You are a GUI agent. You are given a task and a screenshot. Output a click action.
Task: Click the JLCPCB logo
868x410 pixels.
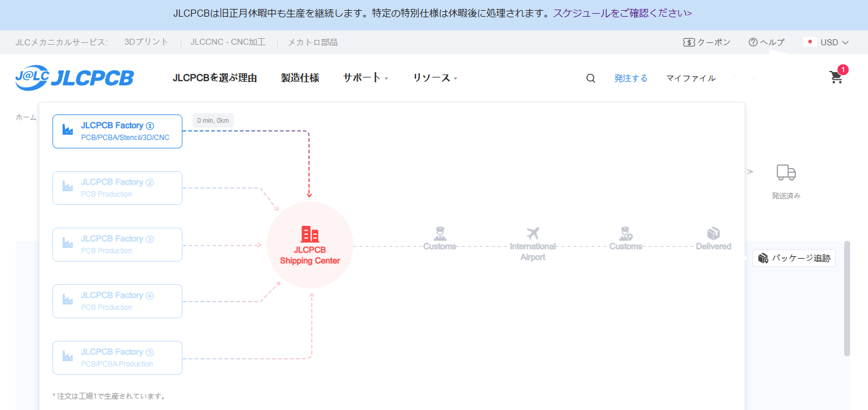75,78
